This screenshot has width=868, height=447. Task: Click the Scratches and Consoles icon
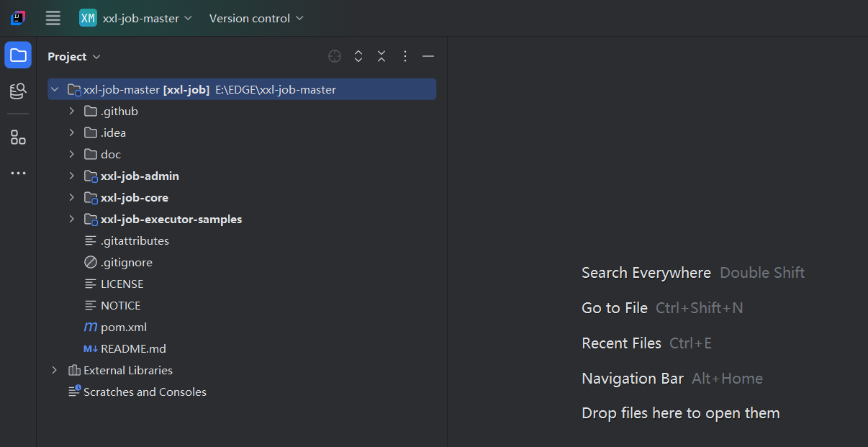[74, 392]
